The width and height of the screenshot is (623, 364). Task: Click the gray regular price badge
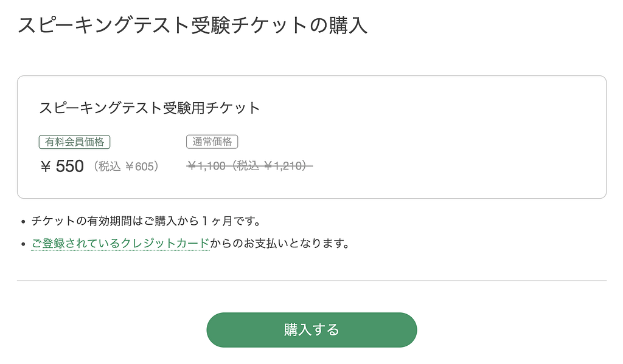(212, 142)
